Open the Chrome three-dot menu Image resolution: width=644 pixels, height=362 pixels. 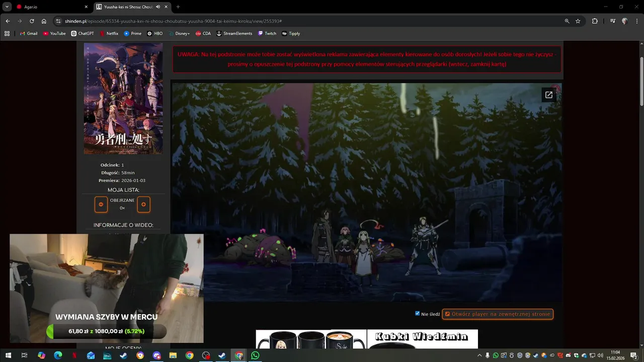pyautogui.click(x=636, y=21)
